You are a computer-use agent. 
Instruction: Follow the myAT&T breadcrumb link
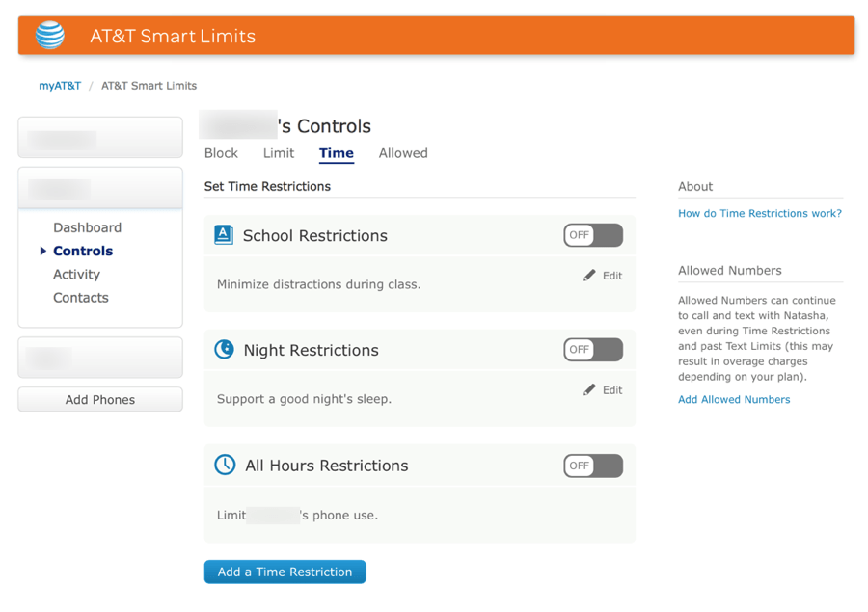tap(60, 86)
